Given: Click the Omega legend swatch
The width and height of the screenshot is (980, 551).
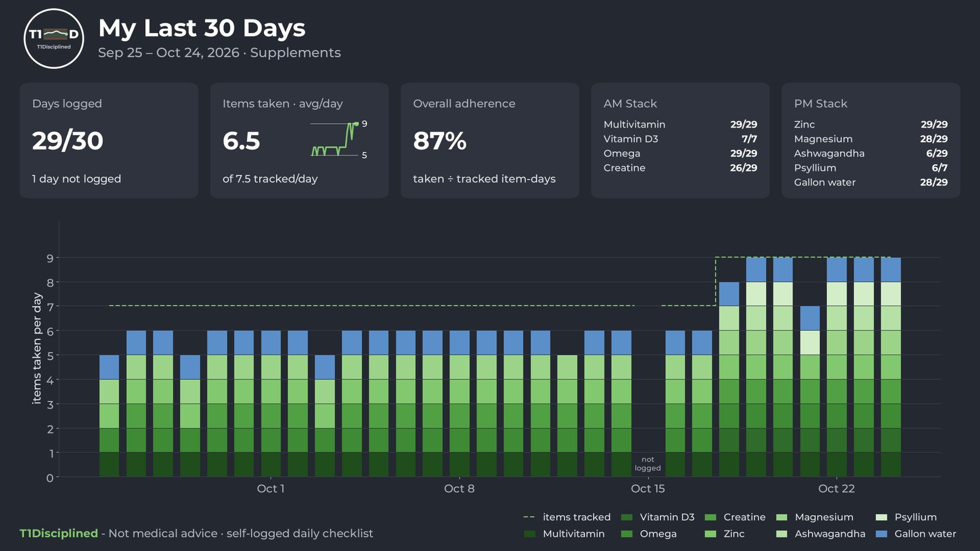Looking at the screenshot, I should click(627, 534).
